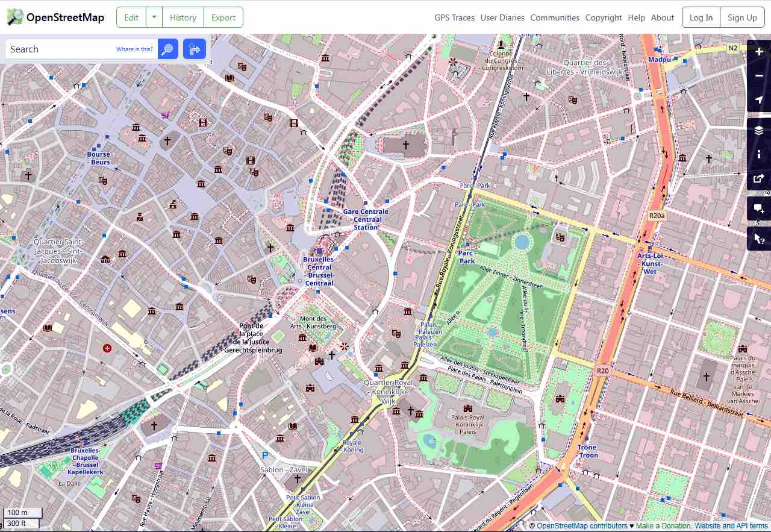Screen dimensions: 771x532
Task: Click the Bruxelles-Central station label
Action: pyautogui.click(x=319, y=271)
